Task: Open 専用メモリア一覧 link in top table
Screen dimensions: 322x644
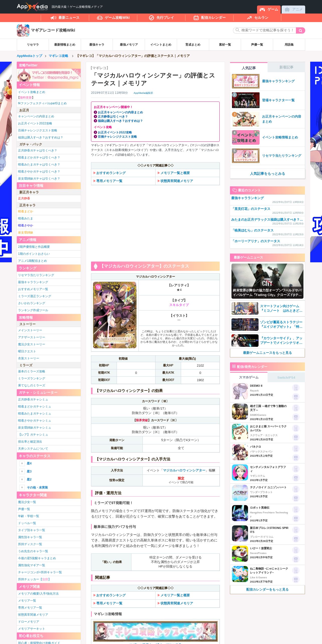Action: [x=109, y=181]
